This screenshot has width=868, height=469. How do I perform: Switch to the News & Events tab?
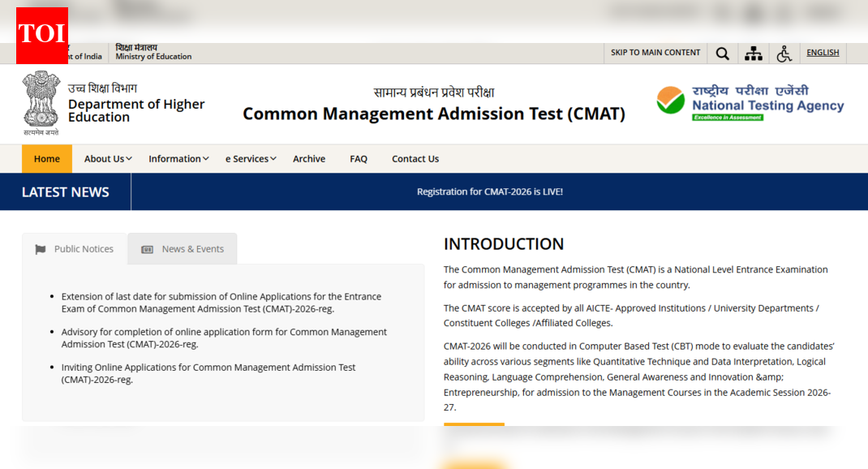(x=192, y=249)
